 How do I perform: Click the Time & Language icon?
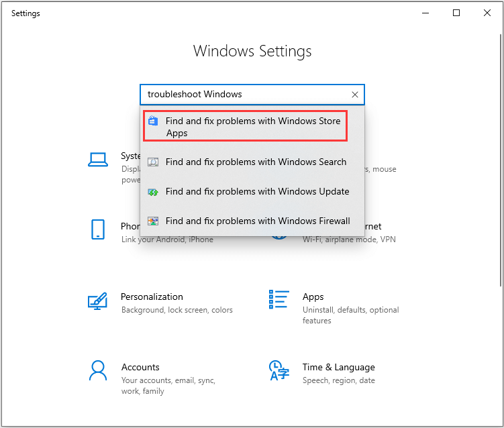coord(279,370)
